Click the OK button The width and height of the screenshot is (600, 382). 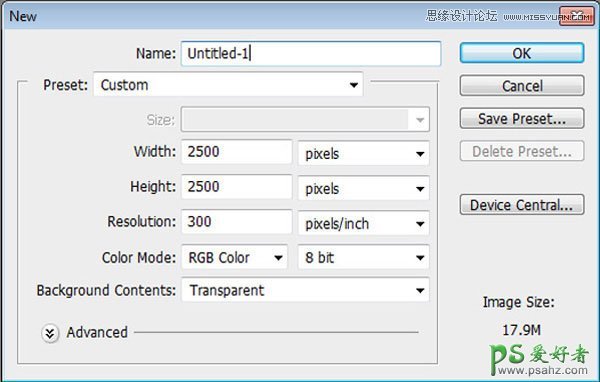coord(522,53)
